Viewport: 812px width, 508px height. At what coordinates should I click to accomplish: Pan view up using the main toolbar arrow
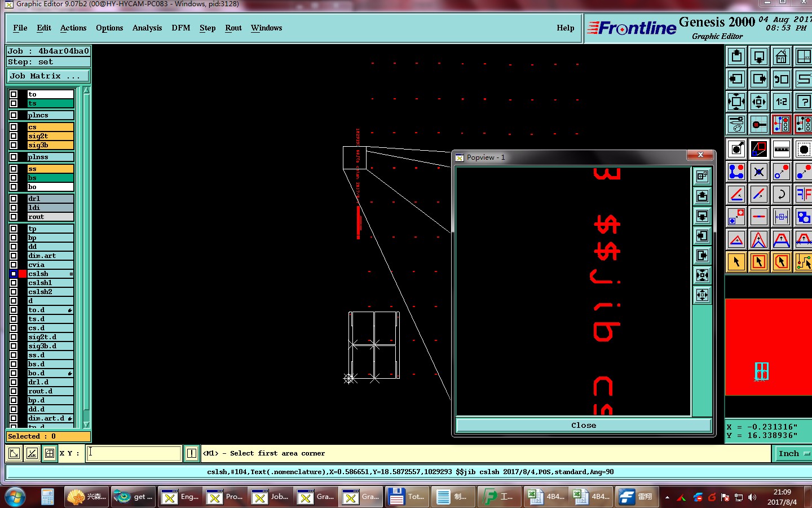736,56
